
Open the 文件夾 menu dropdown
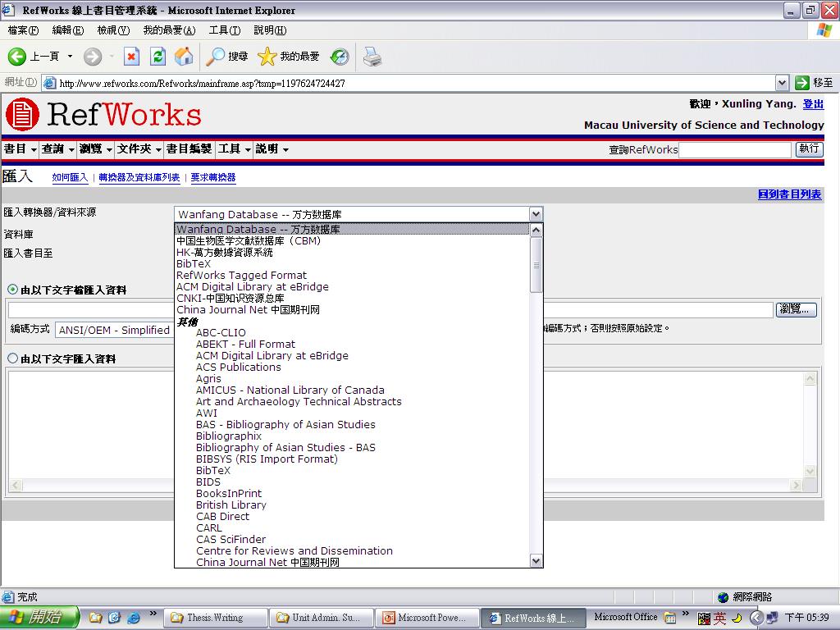(139, 149)
